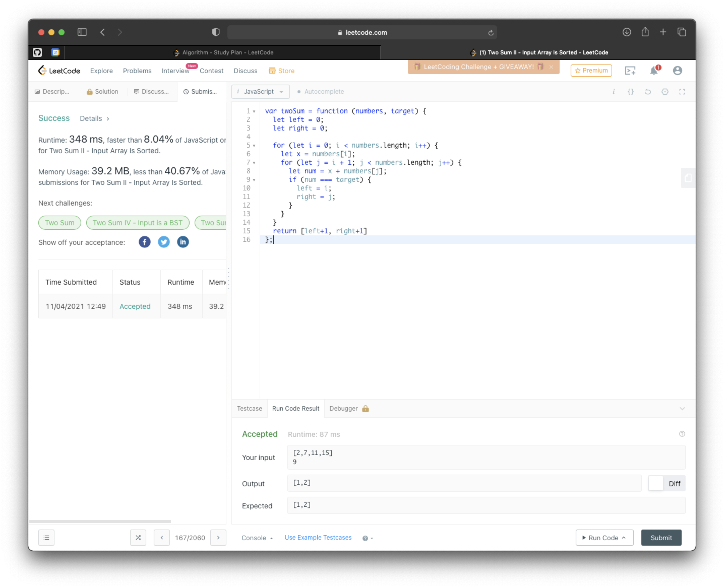
Task: Click the LeetCode home logo icon
Action: [43, 70]
